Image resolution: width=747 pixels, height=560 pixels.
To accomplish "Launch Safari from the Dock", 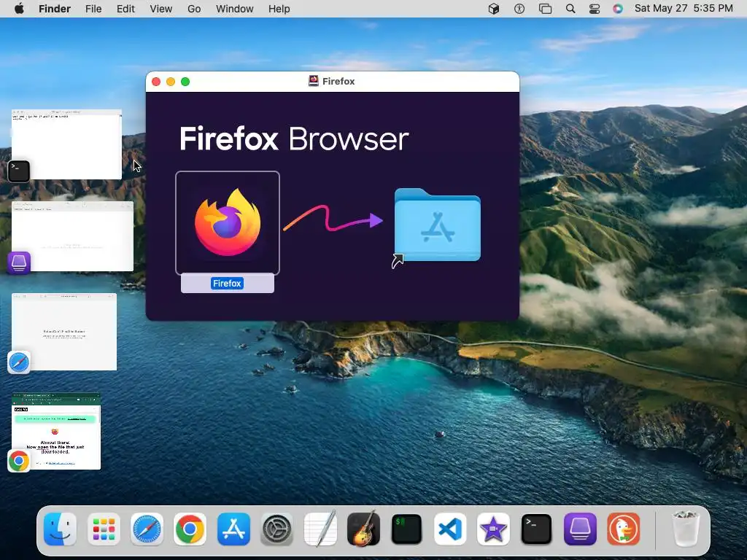I will click(147, 529).
